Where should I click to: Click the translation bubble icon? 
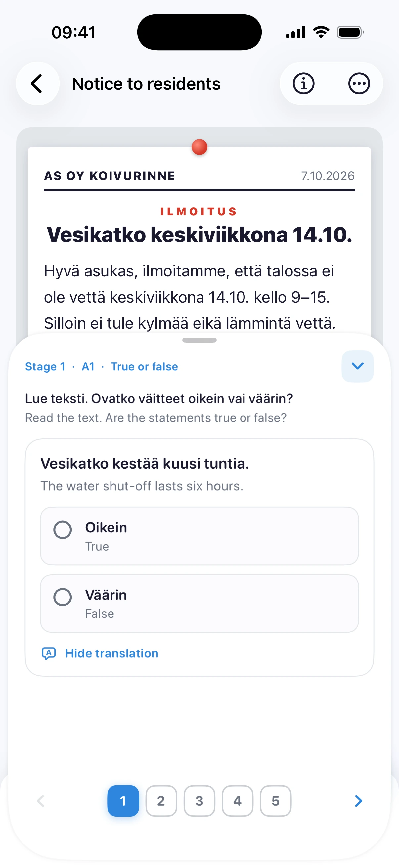49,653
